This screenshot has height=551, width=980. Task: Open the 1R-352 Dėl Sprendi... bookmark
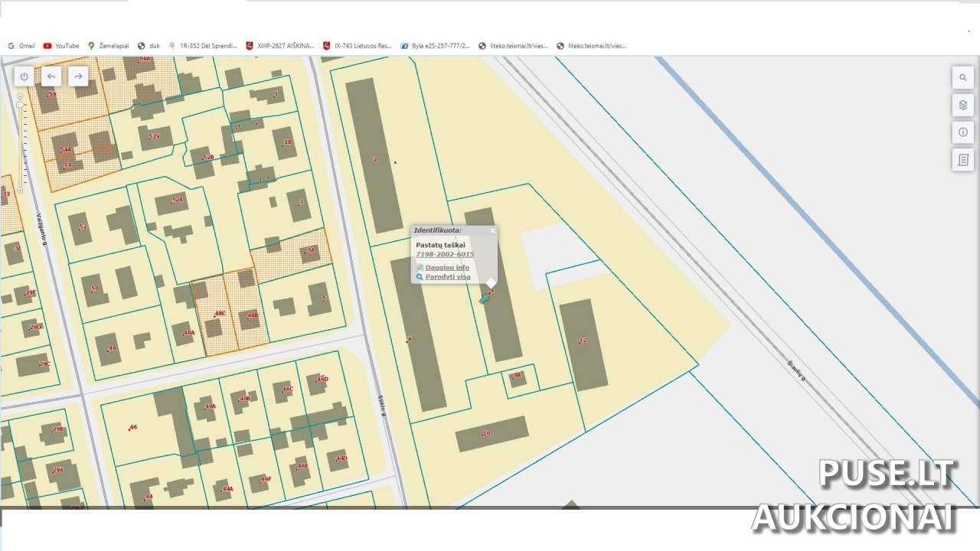coord(203,46)
